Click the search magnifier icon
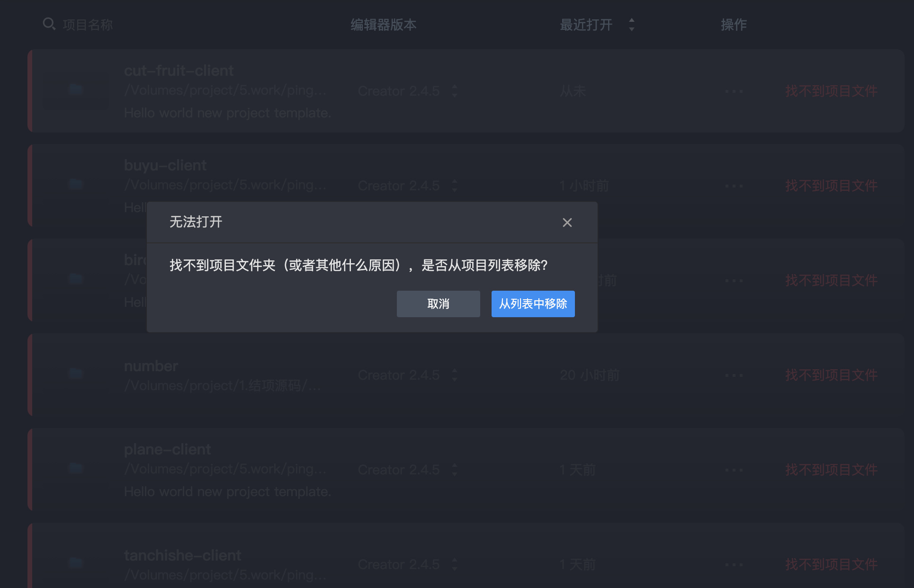 [x=49, y=24]
